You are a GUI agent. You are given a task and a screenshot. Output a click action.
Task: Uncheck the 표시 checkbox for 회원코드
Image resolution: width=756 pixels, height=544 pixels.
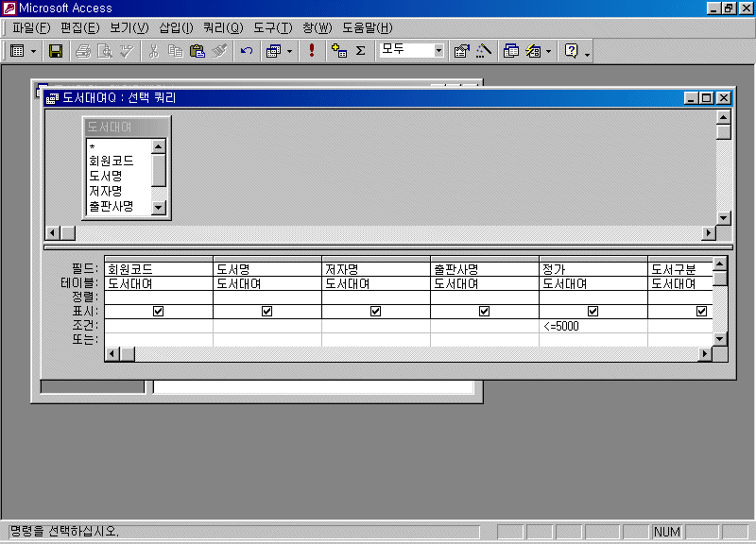158,311
